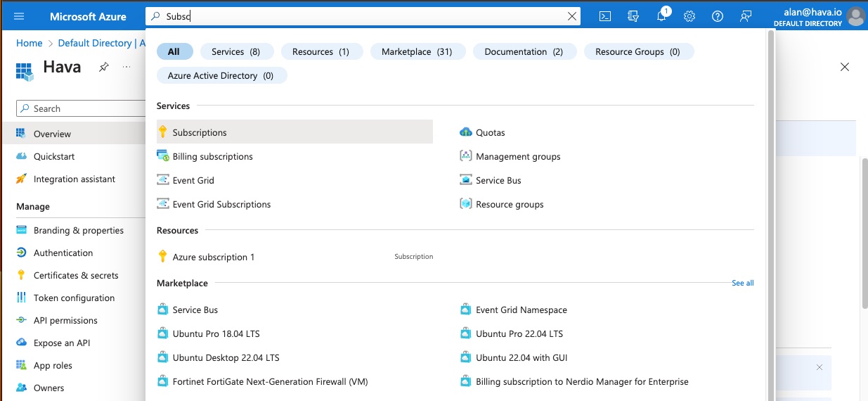Open the notifications bell
Screen dimensions: 868x401
click(661, 16)
